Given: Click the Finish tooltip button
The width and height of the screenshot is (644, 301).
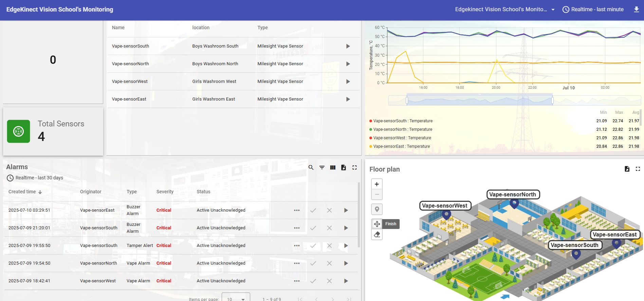Looking at the screenshot, I should coord(391,224).
